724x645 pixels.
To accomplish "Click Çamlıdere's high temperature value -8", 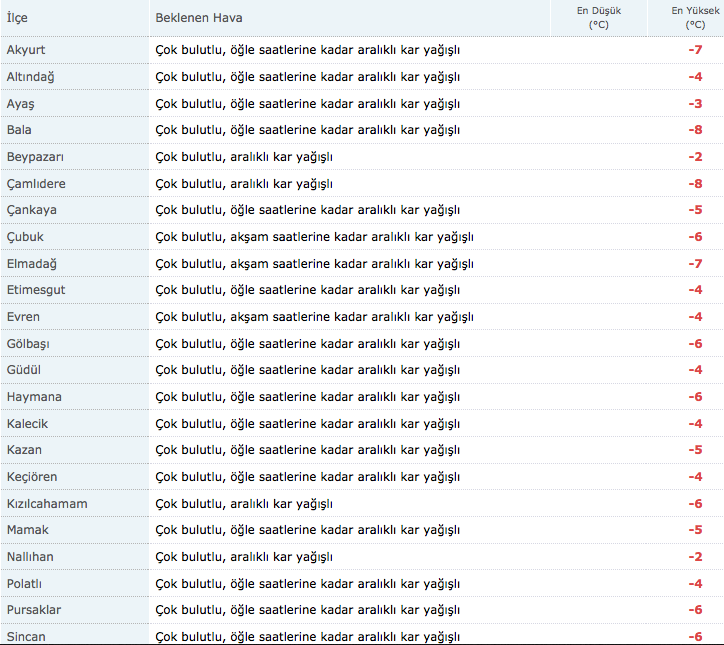I will click(695, 184).
